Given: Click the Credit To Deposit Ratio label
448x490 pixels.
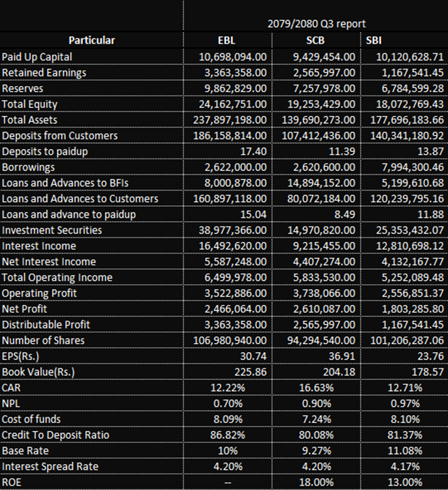Looking at the screenshot, I should click(x=56, y=435).
